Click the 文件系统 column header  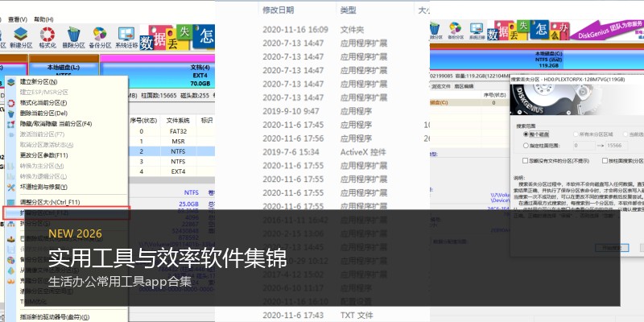178,120
